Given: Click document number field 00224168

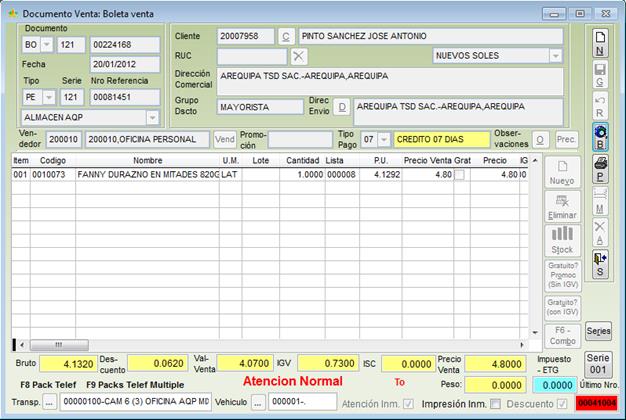Looking at the screenshot, I should [x=125, y=45].
